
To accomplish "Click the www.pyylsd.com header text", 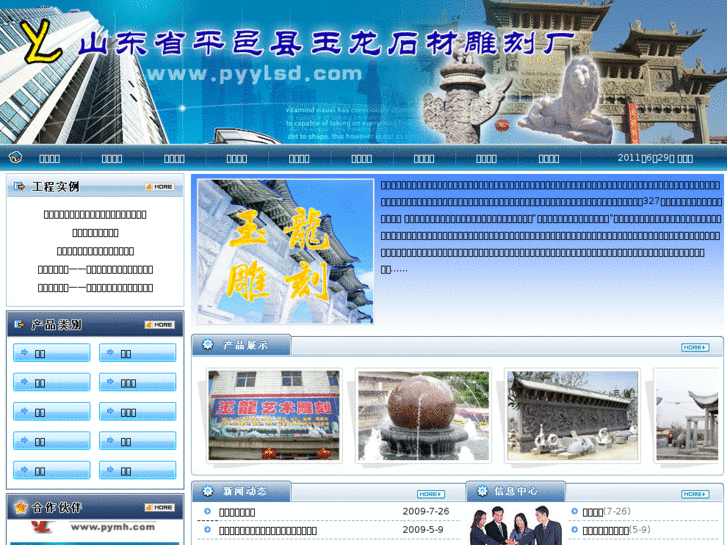I will [x=254, y=74].
